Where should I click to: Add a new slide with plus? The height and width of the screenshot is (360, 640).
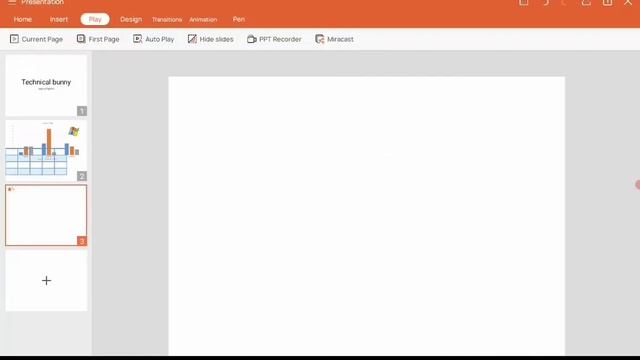point(46,280)
